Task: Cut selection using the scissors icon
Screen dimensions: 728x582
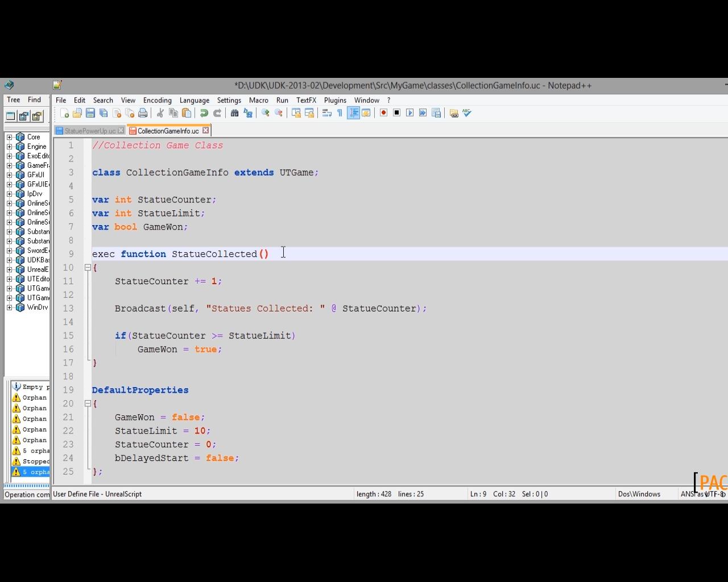Action: tap(160, 113)
